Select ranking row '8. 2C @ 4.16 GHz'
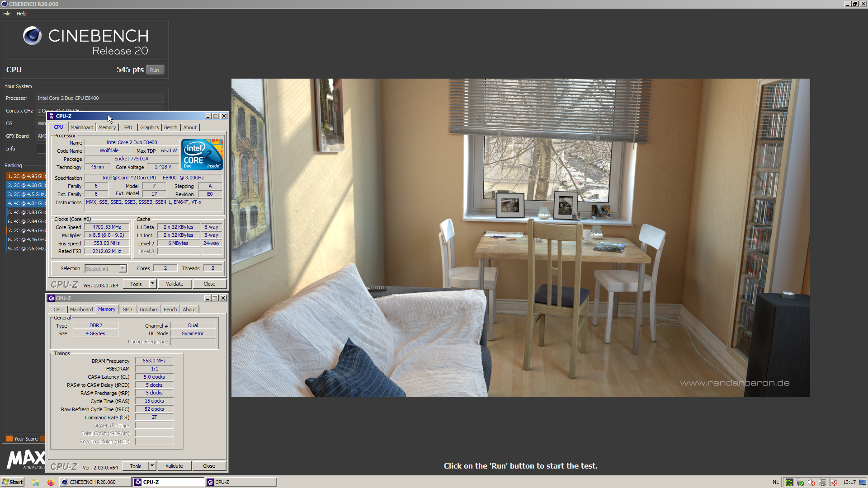The width and height of the screenshot is (868, 488). point(26,239)
